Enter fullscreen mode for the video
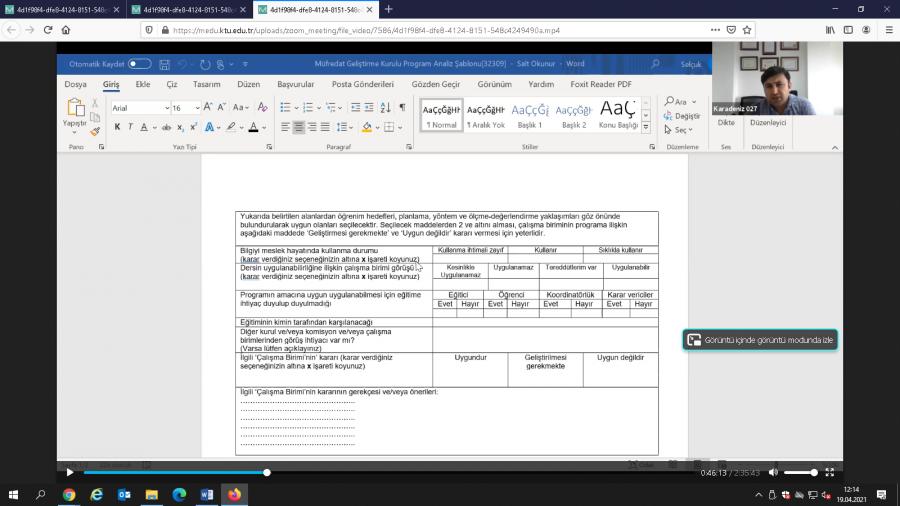Image resolution: width=900 pixels, height=506 pixels. click(x=831, y=472)
